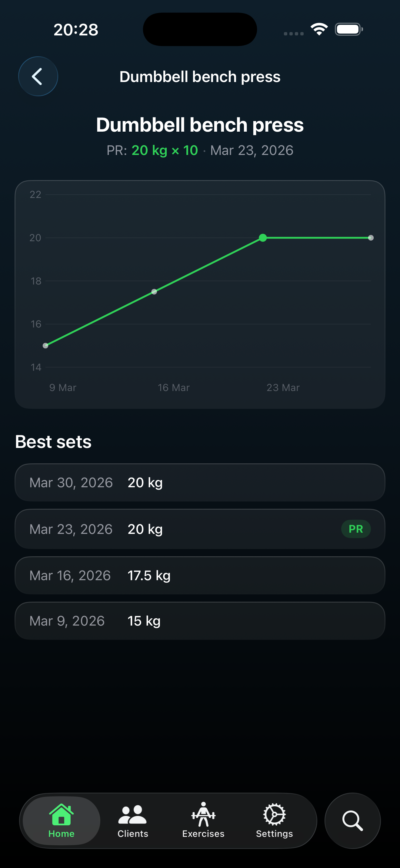Tap the highlighted data point at 23 Mar

[263, 238]
